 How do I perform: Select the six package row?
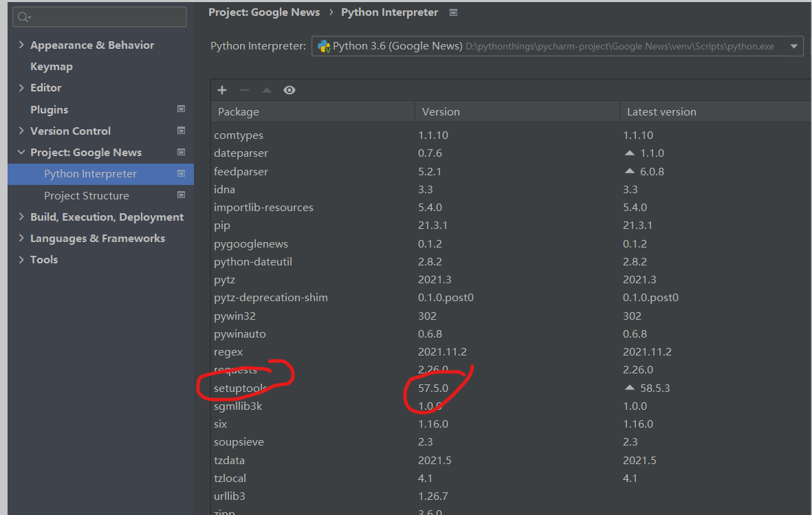511,424
